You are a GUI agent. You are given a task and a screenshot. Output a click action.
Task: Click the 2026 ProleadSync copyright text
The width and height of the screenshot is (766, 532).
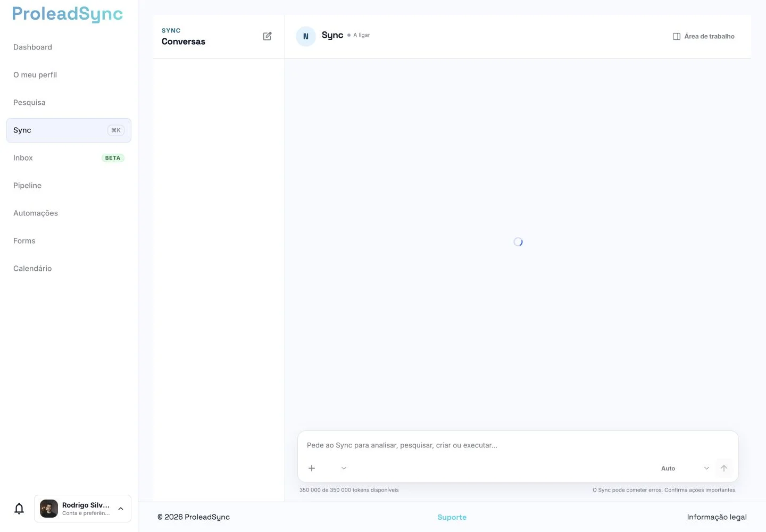[194, 517]
